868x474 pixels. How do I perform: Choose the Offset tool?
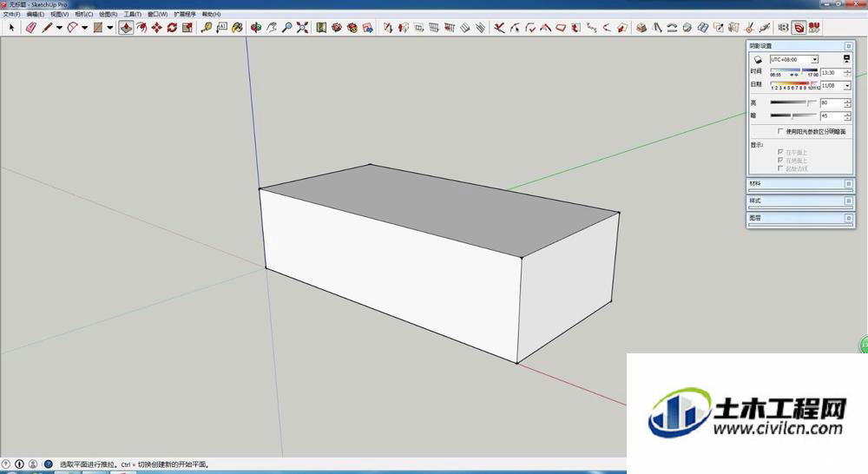pos(141,27)
